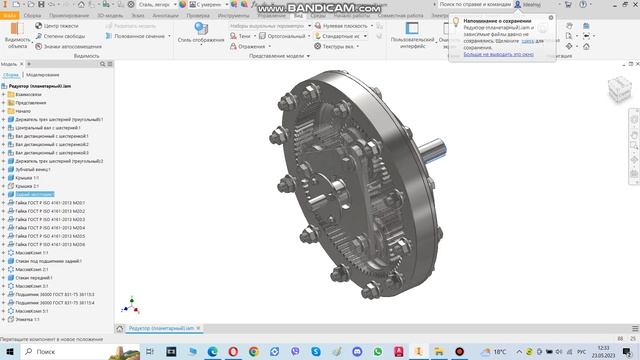
Task: Select Гайка ГОСТ ISO 4161-2013 M20:3 item
Action: [x=50, y=219]
